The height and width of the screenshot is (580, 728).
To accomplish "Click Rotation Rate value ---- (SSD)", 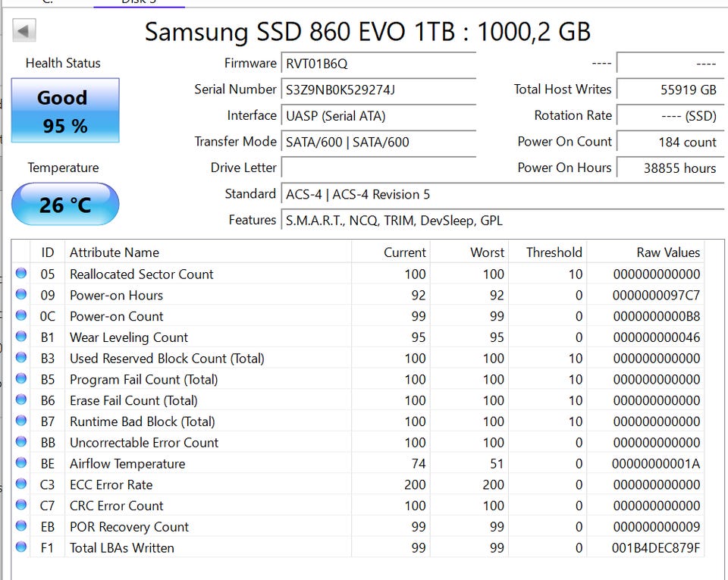I will coord(670,115).
